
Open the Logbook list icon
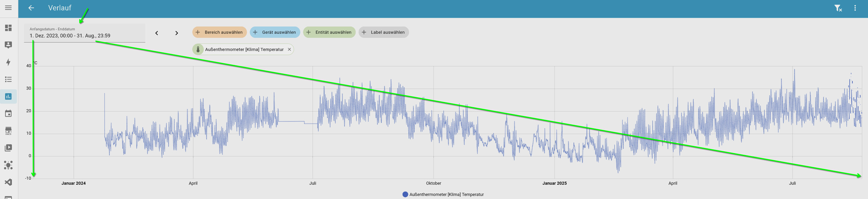8,79
